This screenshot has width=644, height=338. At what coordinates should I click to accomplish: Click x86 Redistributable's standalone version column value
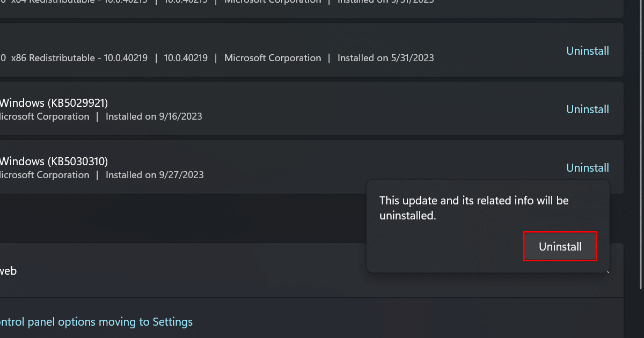[x=186, y=58]
